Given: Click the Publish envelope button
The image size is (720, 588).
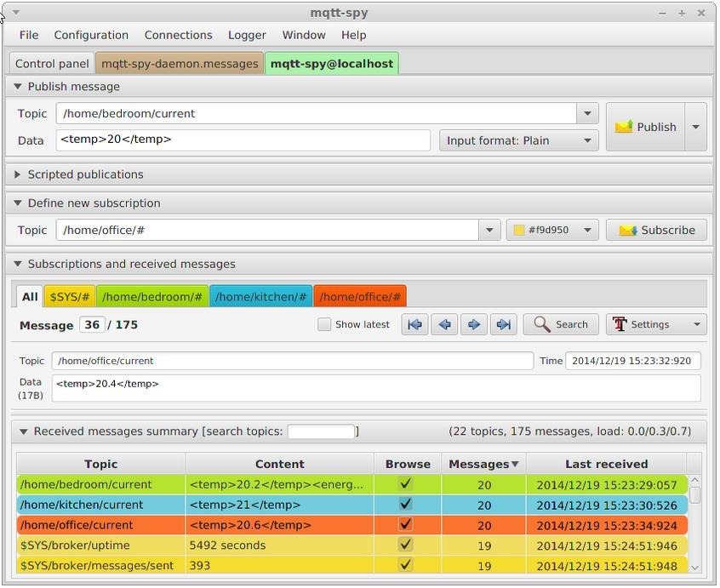Looking at the screenshot, I should tap(645, 127).
